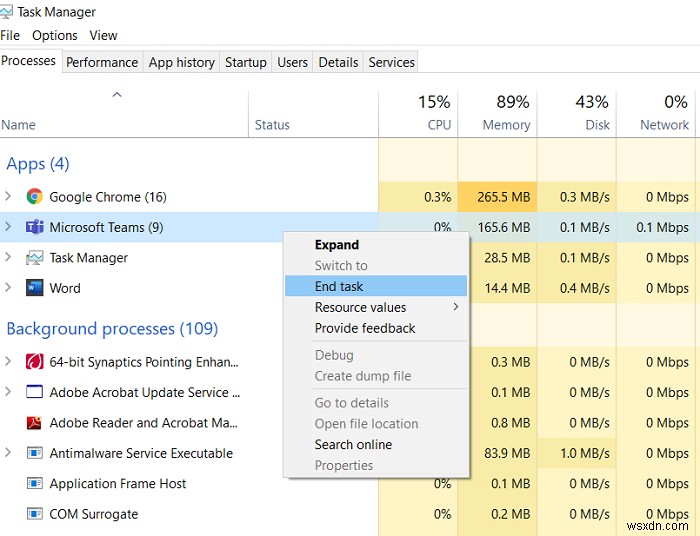
Task: Click the COM Surrogate process icon
Action: point(35,514)
